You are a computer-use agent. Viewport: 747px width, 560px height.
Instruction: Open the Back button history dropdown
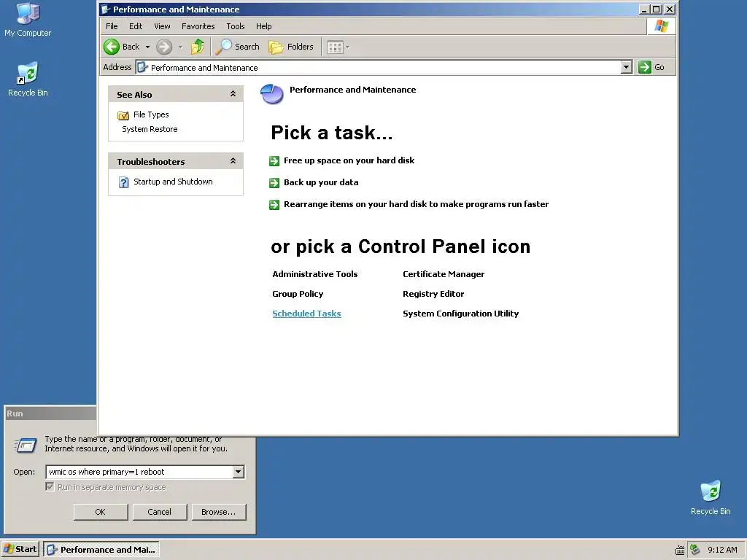pyautogui.click(x=147, y=47)
